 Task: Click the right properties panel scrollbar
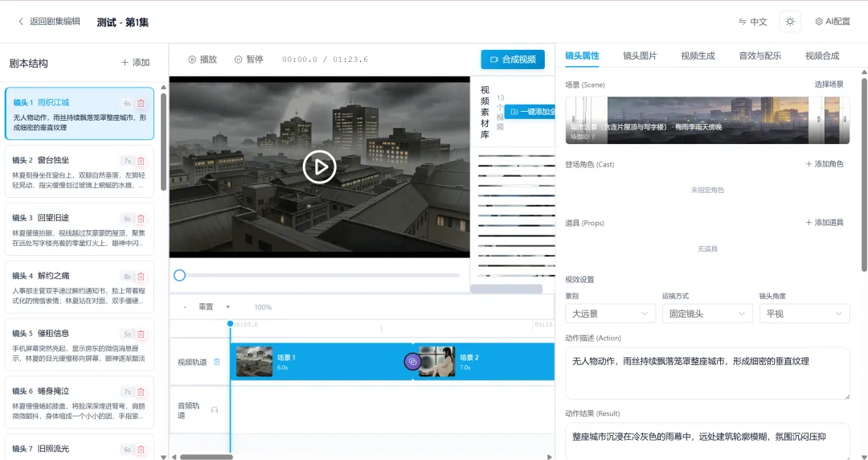pos(864,175)
